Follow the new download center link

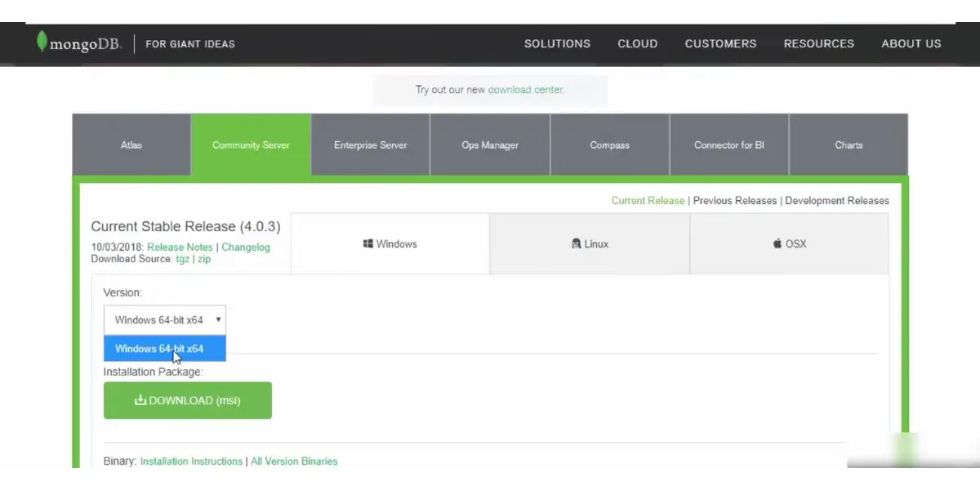526,90
